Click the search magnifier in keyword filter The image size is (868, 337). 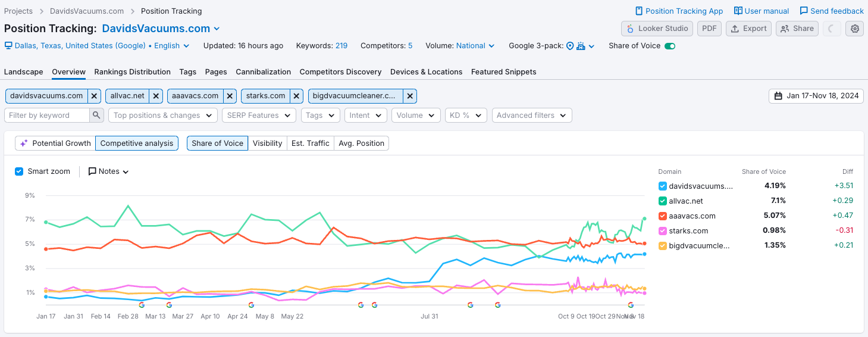pos(96,116)
